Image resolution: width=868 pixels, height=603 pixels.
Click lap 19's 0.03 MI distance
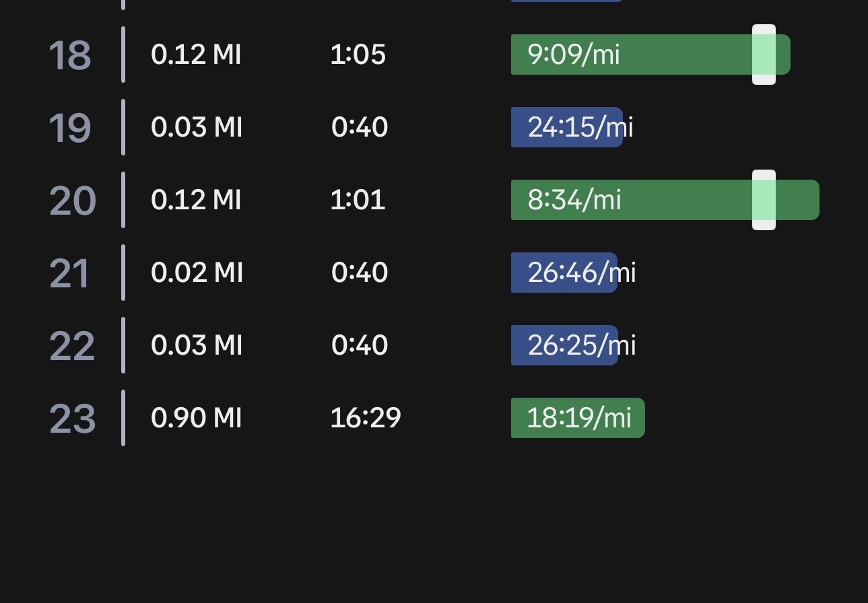197,127
